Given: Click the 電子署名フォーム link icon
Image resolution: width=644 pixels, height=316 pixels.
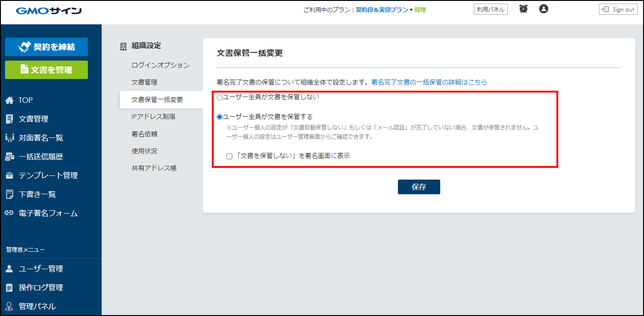Looking at the screenshot, I should 9,213.
